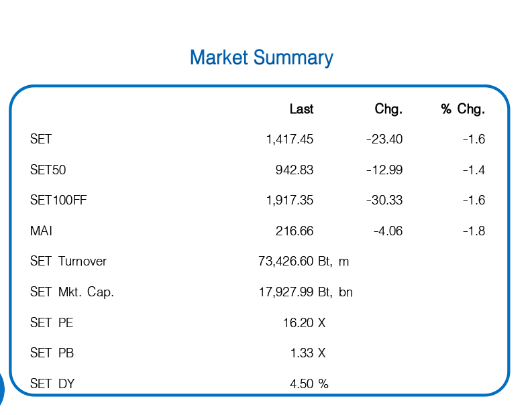Viewport: 532px width, 415px height.
Task: Select the SET index row label
Action: coord(41,139)
